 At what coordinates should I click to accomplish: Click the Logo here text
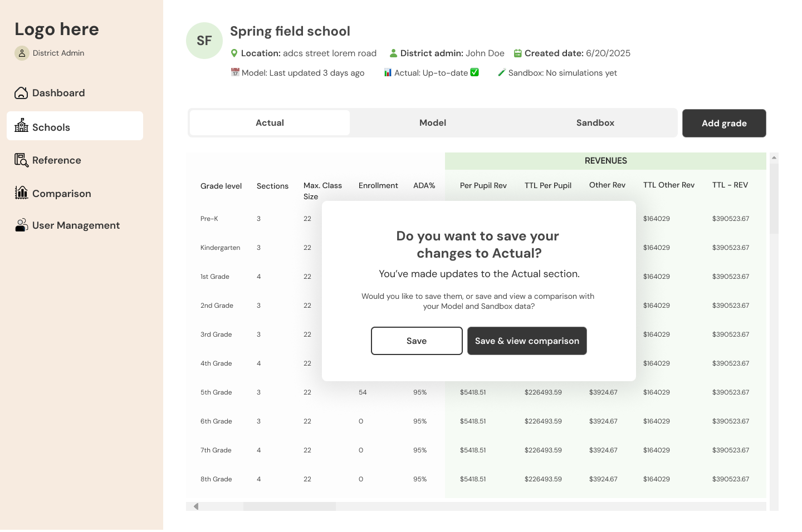(x=57, y=29)
